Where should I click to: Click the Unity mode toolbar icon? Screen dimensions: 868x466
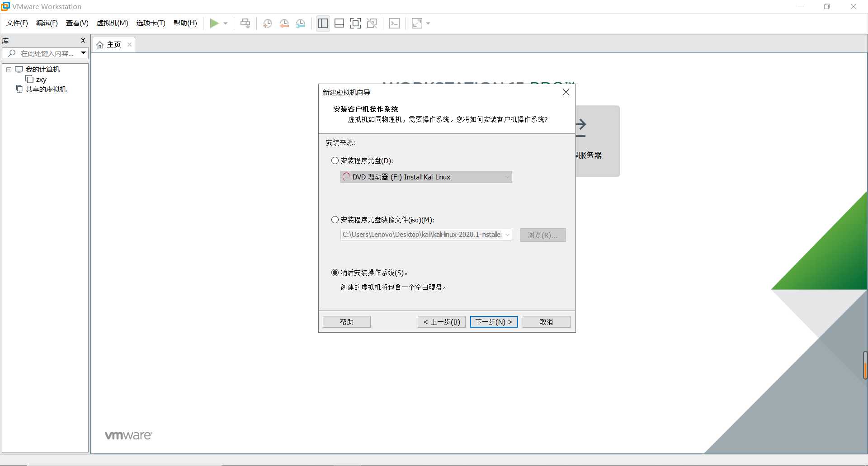point(372,24)
